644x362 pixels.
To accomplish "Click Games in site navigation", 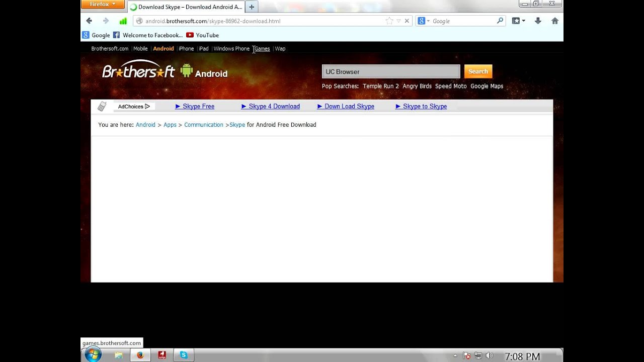I will (x=262, y=49).
